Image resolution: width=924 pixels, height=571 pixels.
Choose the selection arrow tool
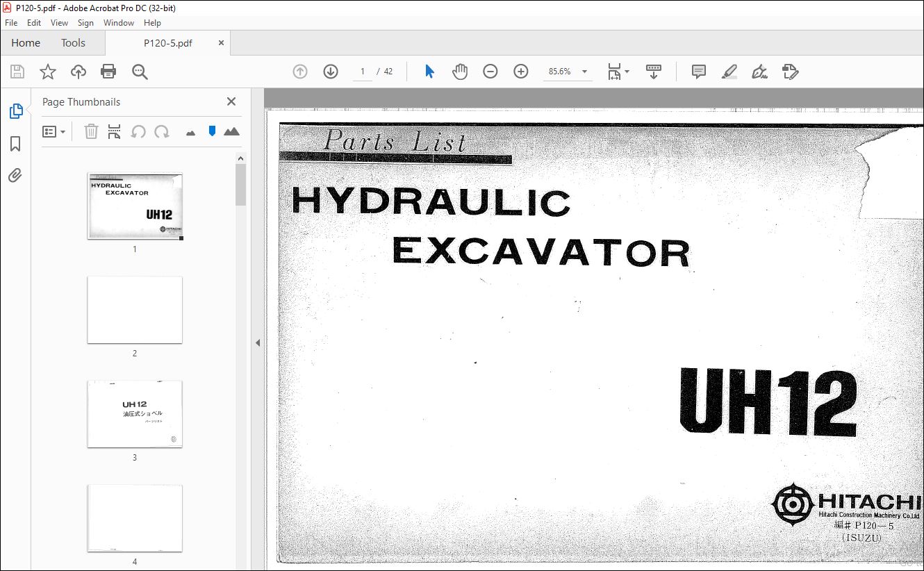429,72
